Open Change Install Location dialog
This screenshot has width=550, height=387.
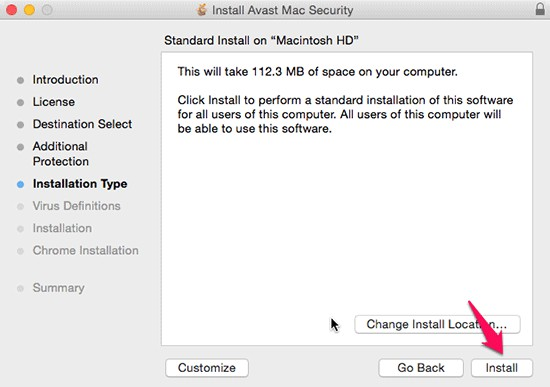click(437, 324)
